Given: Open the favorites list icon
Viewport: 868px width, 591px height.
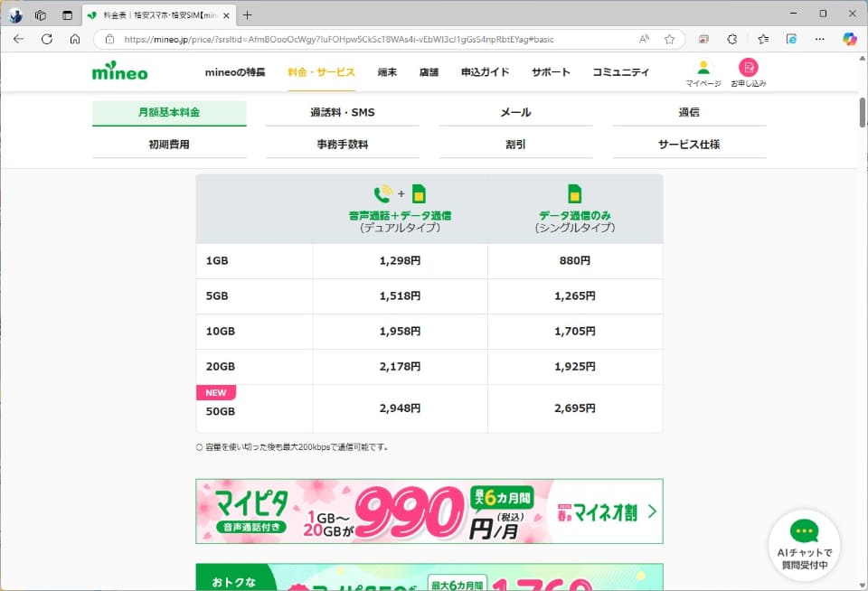Looking at the screenshot, I should click(x=763, y=39).
